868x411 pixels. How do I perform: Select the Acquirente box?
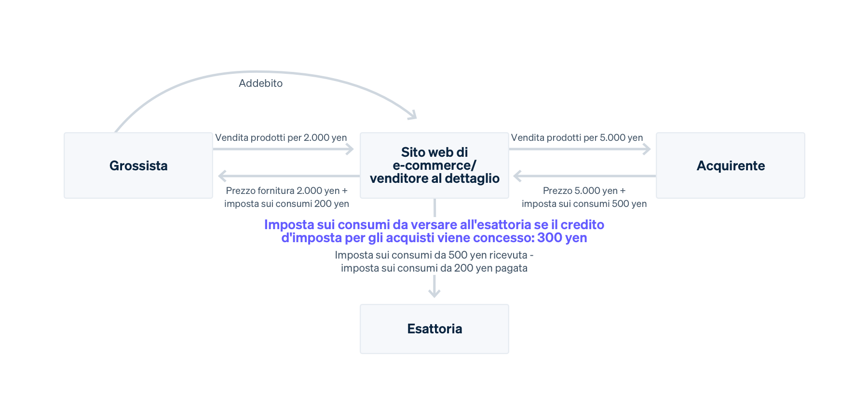[x=731, y=165]
